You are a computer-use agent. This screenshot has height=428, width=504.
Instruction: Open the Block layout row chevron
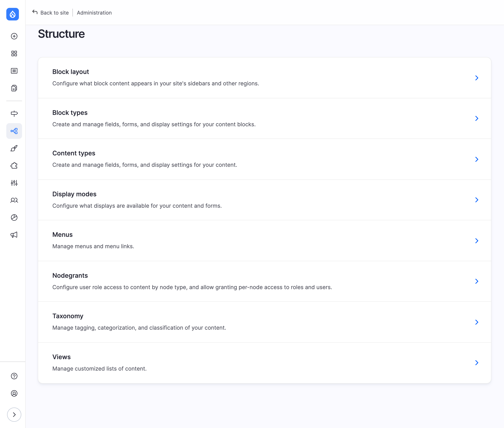[x=477, y=78]
